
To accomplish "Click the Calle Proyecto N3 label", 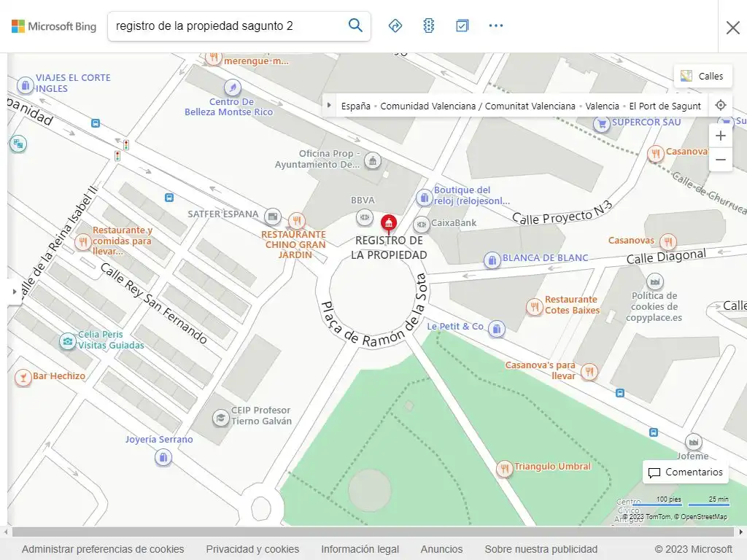I will pos(562,213).
